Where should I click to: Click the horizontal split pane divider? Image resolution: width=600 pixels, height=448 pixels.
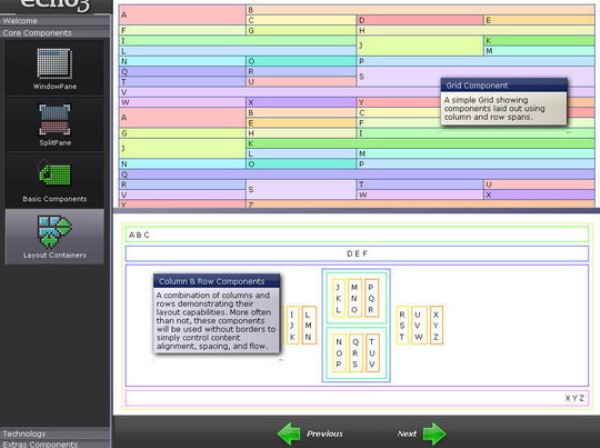pyautogui.click(x=355, y=211)
